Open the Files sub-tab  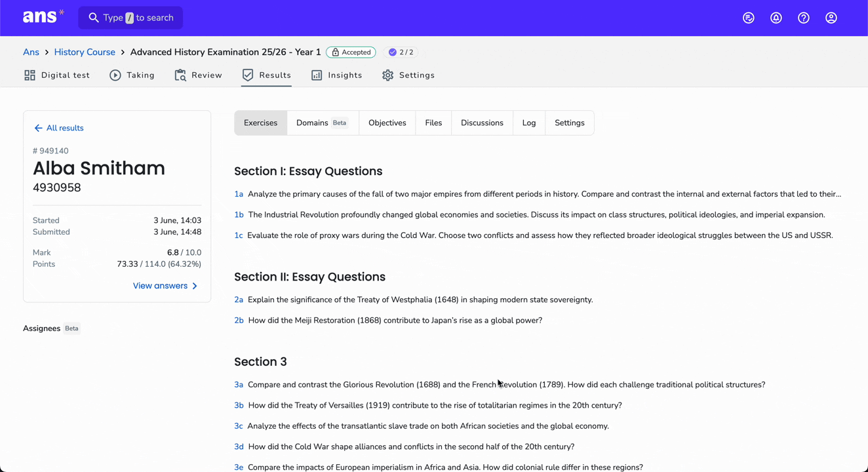(433, 123)
